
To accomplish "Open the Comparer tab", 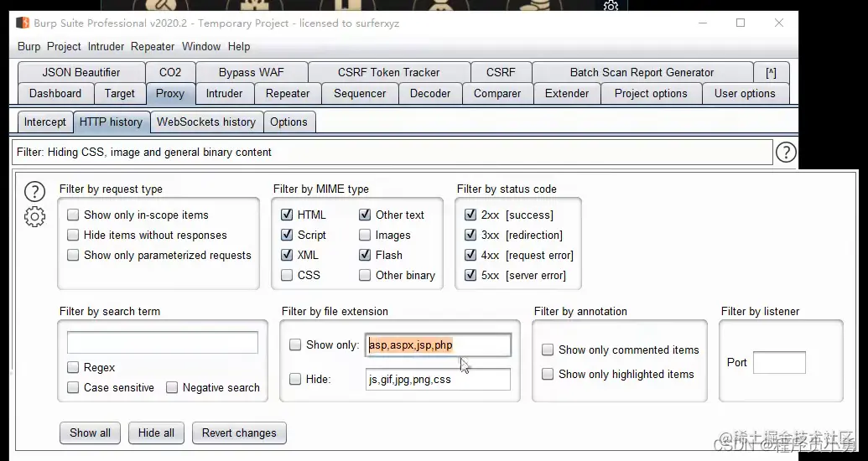I will tap(497, 94).
